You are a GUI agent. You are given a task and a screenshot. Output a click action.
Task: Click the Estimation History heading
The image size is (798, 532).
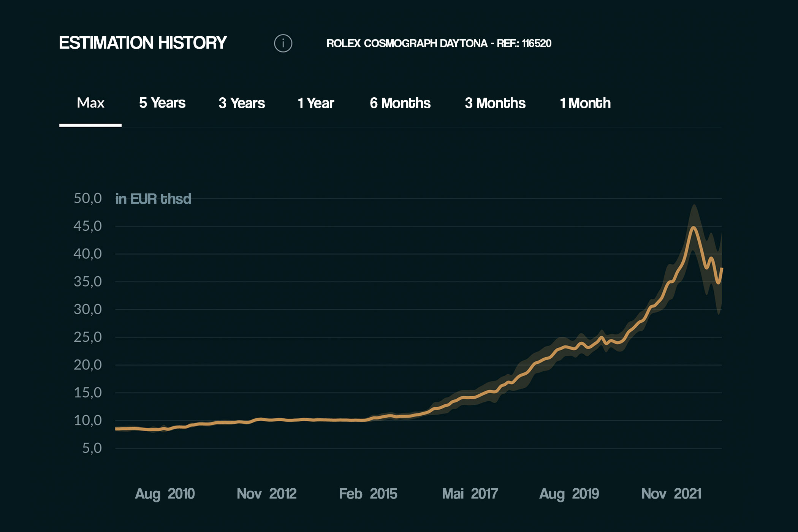[143, 43]
